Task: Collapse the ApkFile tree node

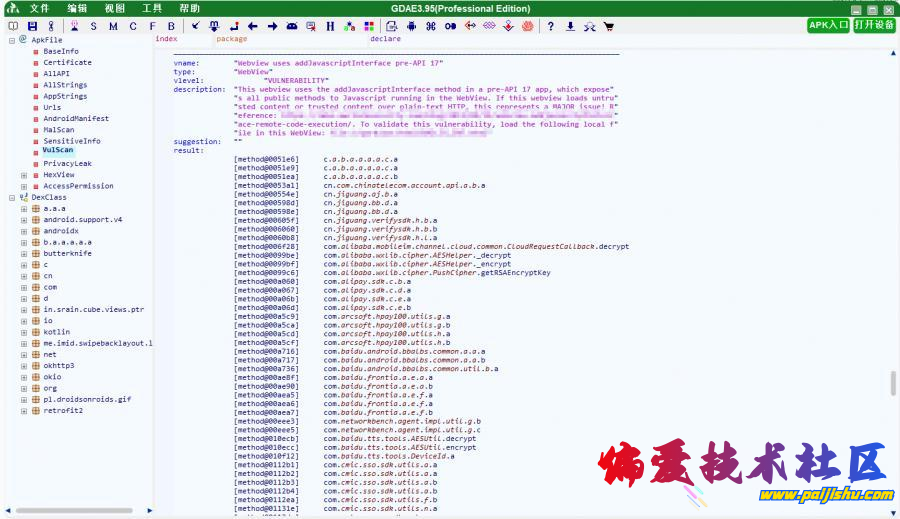Action: (x=11, y=40)
